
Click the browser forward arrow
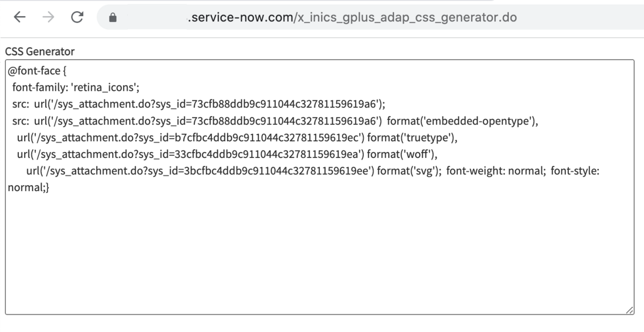[x=48, y=17]
